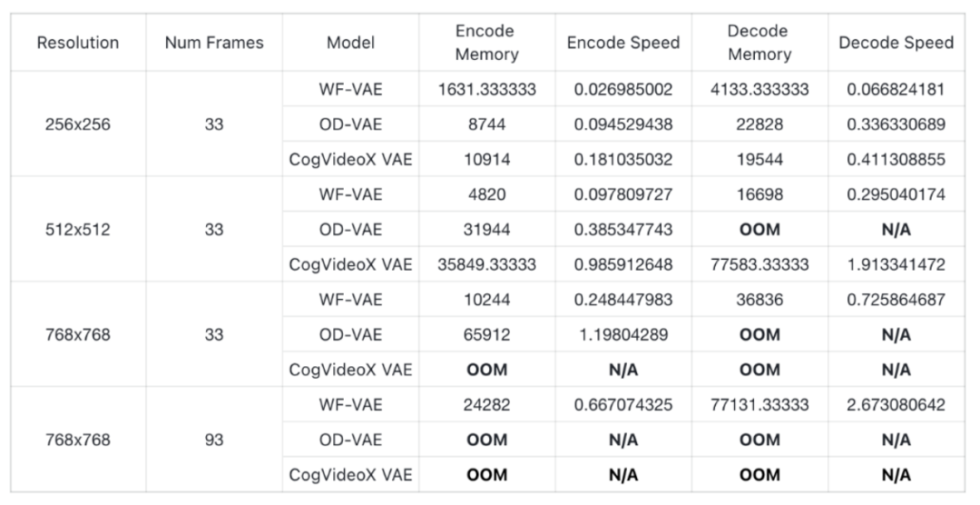This screenshot has height=505, width=980.
Task: Select the value 0.725864687
Action: pos(896,300)
